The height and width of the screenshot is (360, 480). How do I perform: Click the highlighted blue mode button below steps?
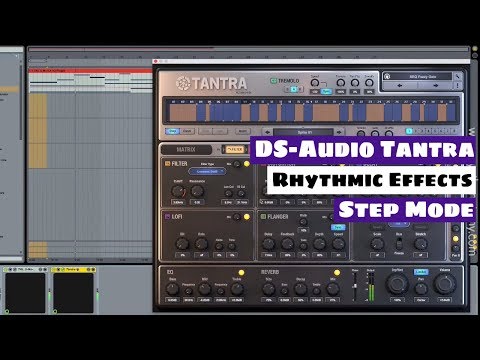(x=172, y=131)
